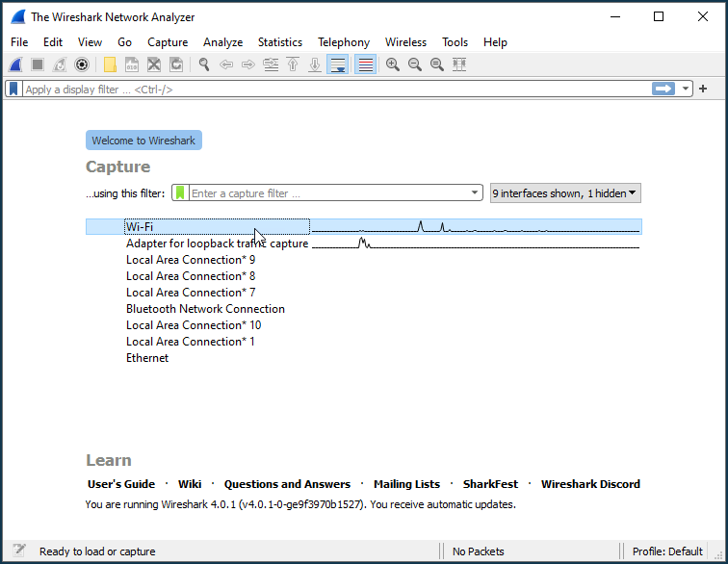Open a capture file folder icon
This screenshot has height=564, width=728.
(x=110, y=64)
